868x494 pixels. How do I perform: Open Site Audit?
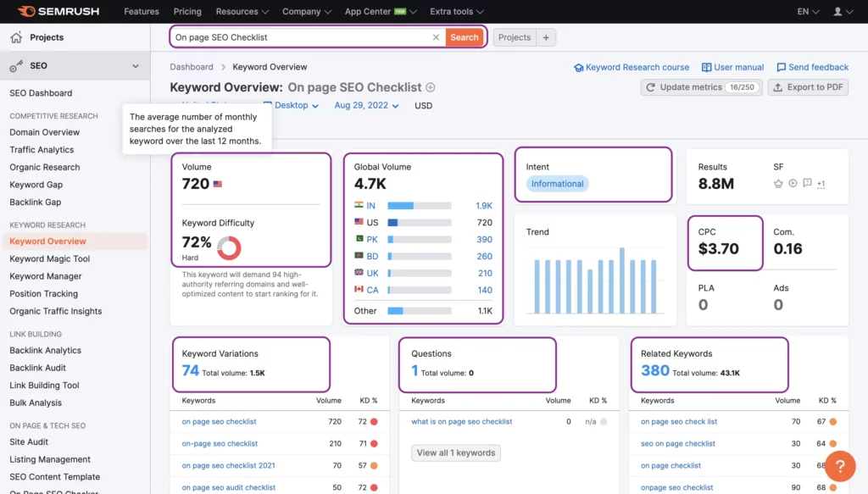tap(29, 441)
